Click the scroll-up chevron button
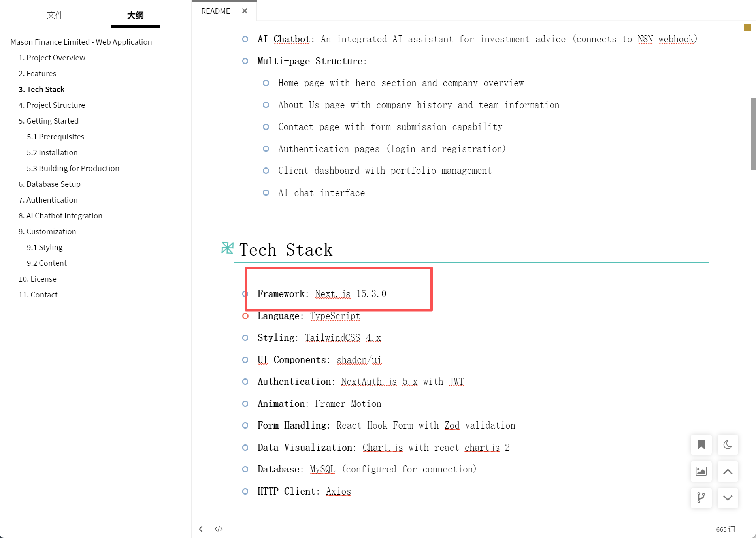The height and width of the screenshot is (538, 756). pyautogui.click(x=728, y=471)
